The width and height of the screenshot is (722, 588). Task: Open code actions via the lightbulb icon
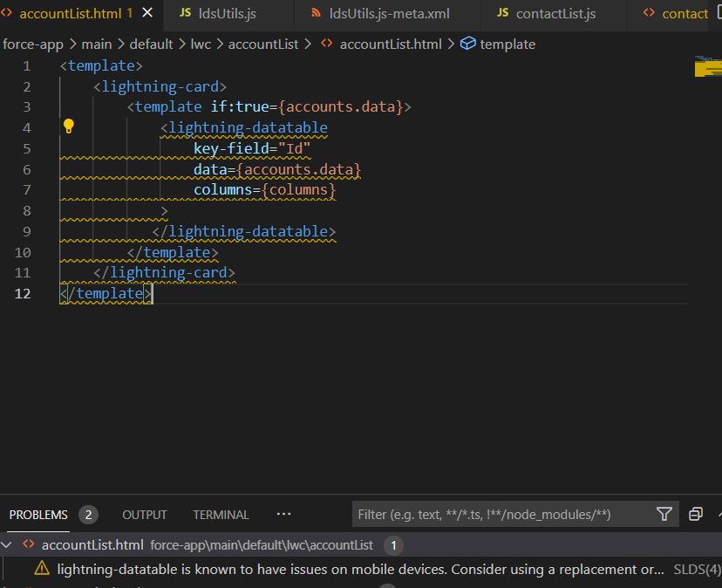(69, 126)
